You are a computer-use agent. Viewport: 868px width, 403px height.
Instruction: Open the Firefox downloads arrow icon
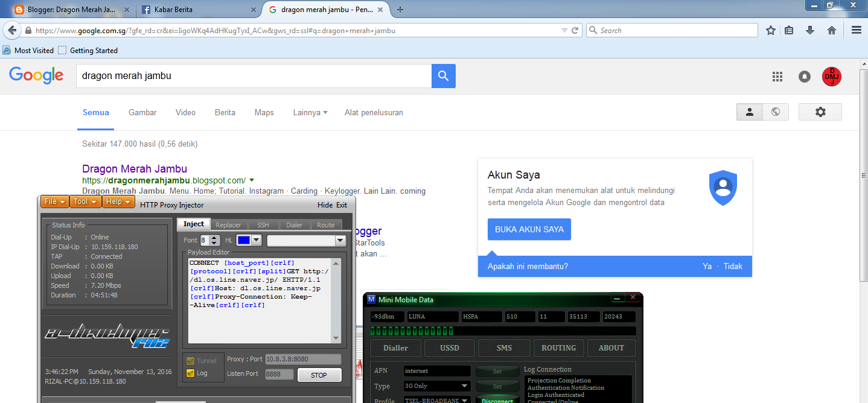point(810,30)
